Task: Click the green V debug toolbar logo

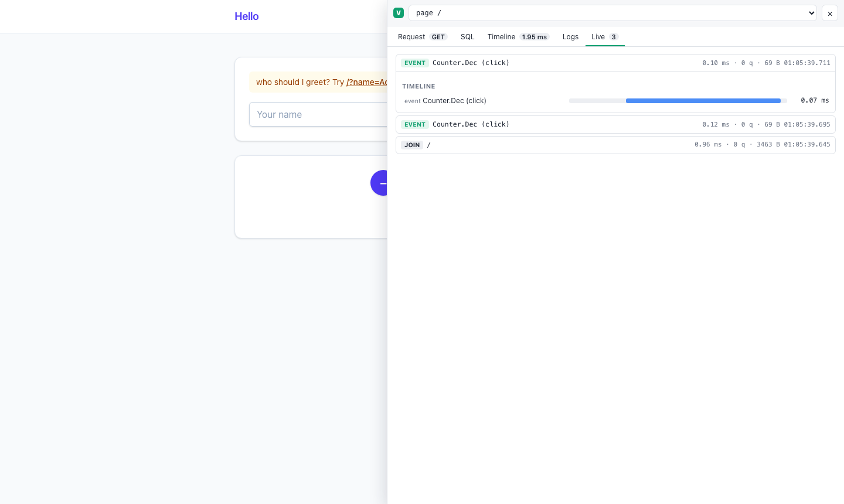Action: coord(399,13)
